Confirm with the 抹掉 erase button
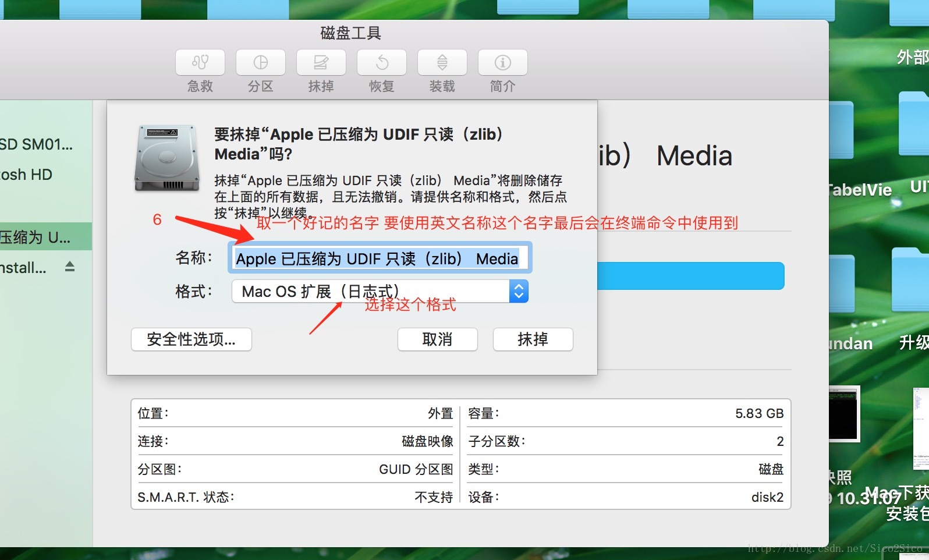Viewport: 929px width, 560px height. [x=533, y=339]
